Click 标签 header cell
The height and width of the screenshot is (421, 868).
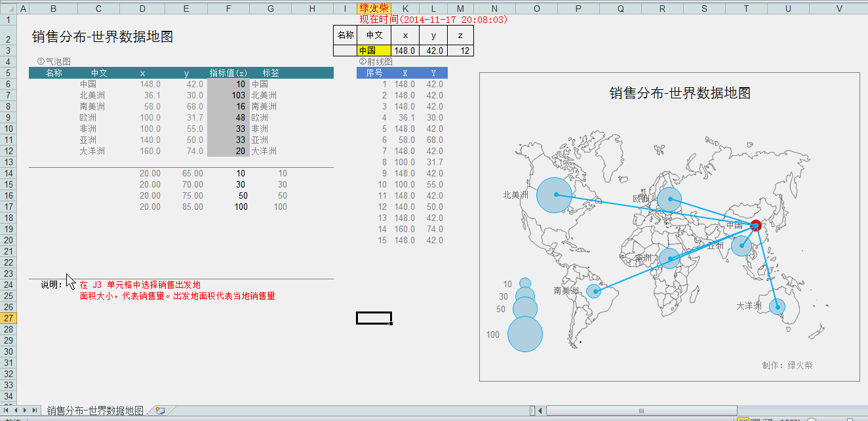271,73
